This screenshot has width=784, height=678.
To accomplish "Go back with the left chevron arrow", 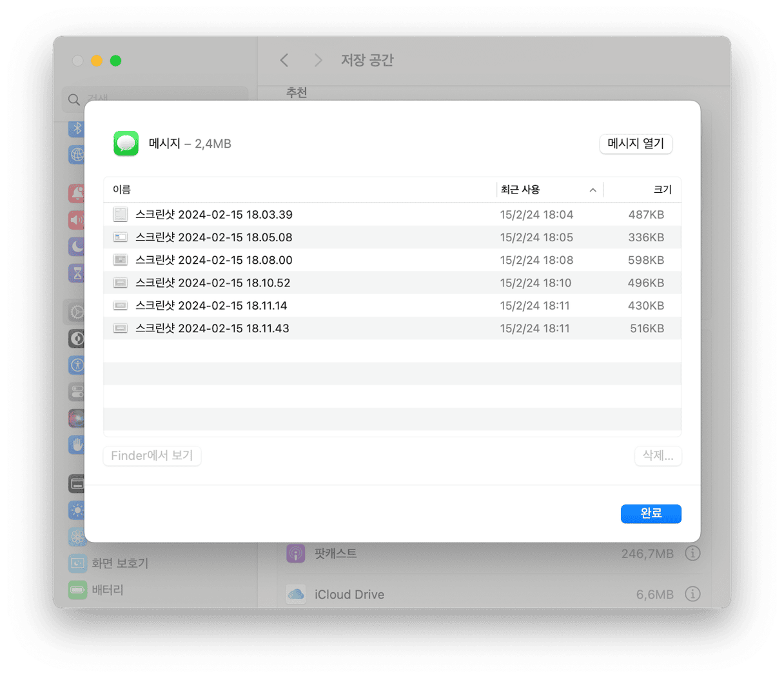I will (x=284, y=61).
